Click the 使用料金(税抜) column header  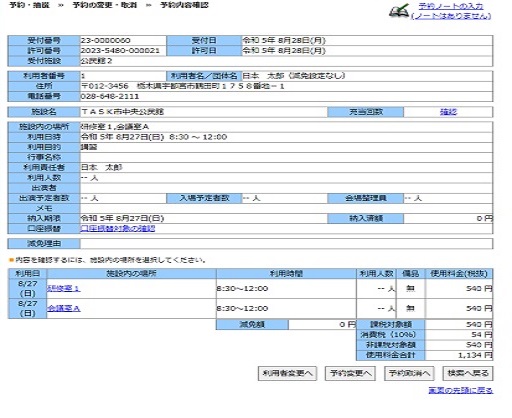[459, 274]
